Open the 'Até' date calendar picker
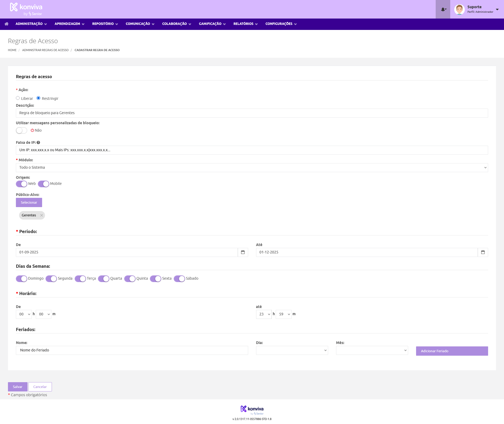 pos(483,252)
